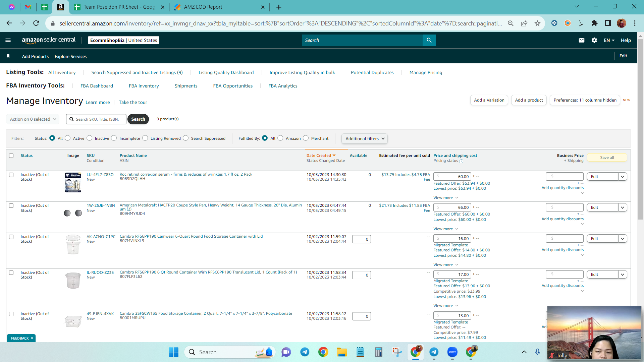Open Chrome's three-dot menu
Screen dimensions: 644x362
pyautogui.click(x=635, y=23)
